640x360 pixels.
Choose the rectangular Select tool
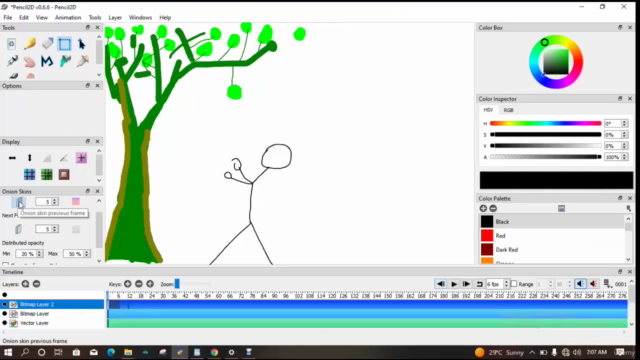point(64,44)
